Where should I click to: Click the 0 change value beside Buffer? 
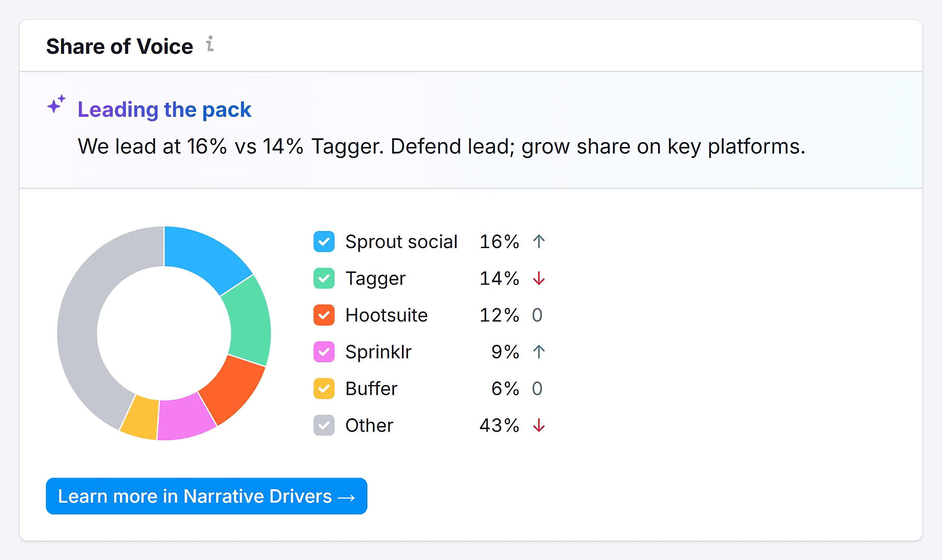coord(537,389)
